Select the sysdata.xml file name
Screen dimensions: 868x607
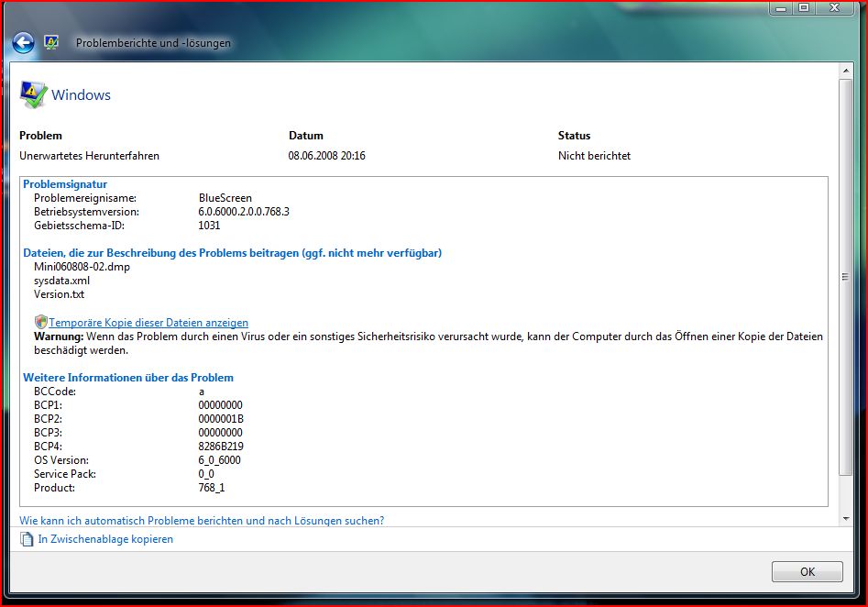tap(61, 281)
